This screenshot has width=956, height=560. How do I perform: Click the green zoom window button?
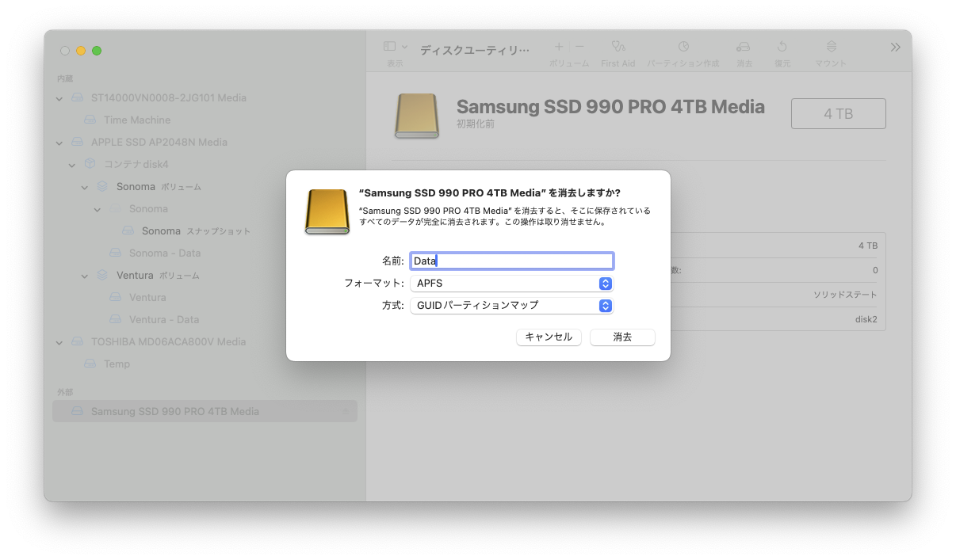coord(97,51)
